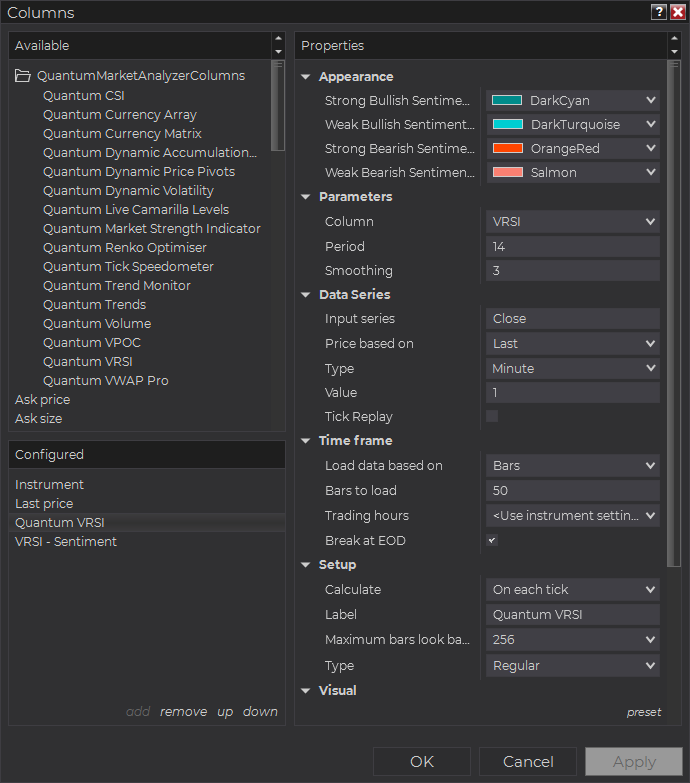This screenshot has width=690, height=783.
Task: Select Quantum CSI in Available list
Action: tap(83, 95)
